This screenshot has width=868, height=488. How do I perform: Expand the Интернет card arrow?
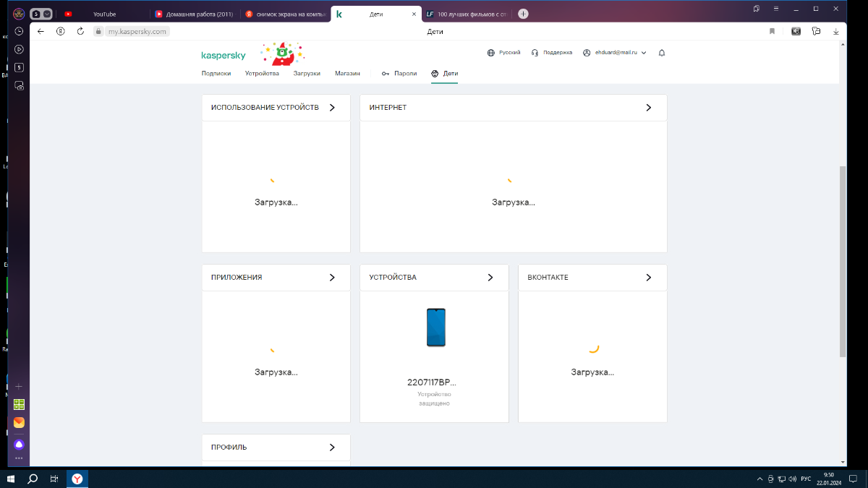(x=648, y=107)
